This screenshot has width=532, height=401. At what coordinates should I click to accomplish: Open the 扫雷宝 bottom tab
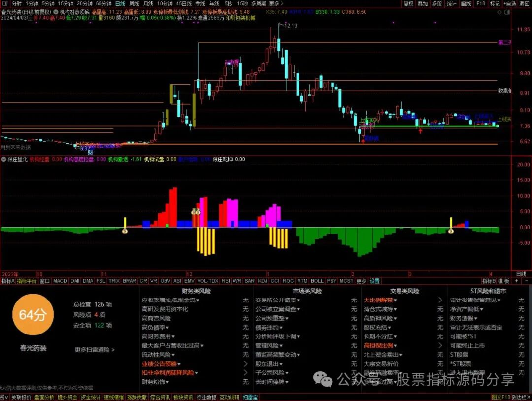[250, 397]
